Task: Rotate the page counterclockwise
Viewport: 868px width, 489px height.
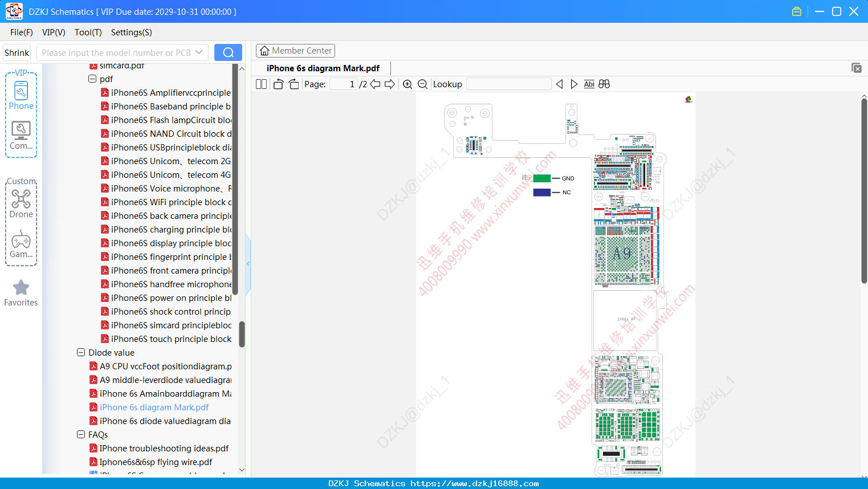Action: [278, 84]
